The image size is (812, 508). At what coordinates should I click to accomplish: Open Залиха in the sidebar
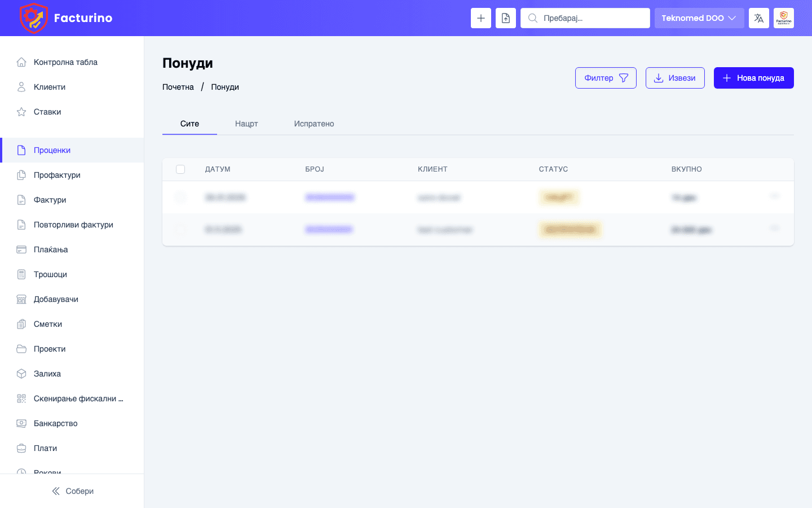(x=47, y=374)
